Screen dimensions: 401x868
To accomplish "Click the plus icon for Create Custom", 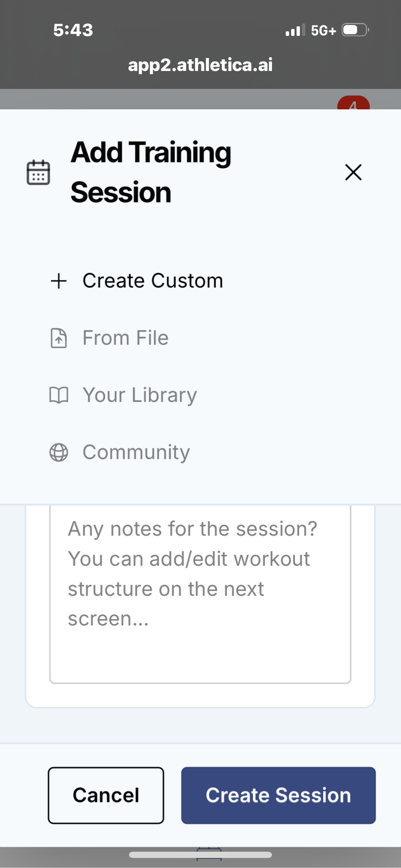I will pyautogui.click(x=59, y=281).
